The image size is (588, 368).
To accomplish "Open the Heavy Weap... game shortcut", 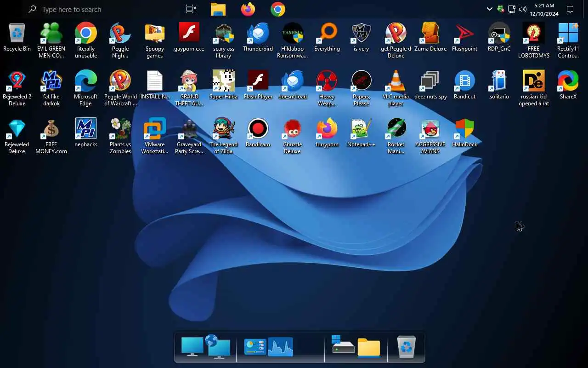I will [327, 88].
